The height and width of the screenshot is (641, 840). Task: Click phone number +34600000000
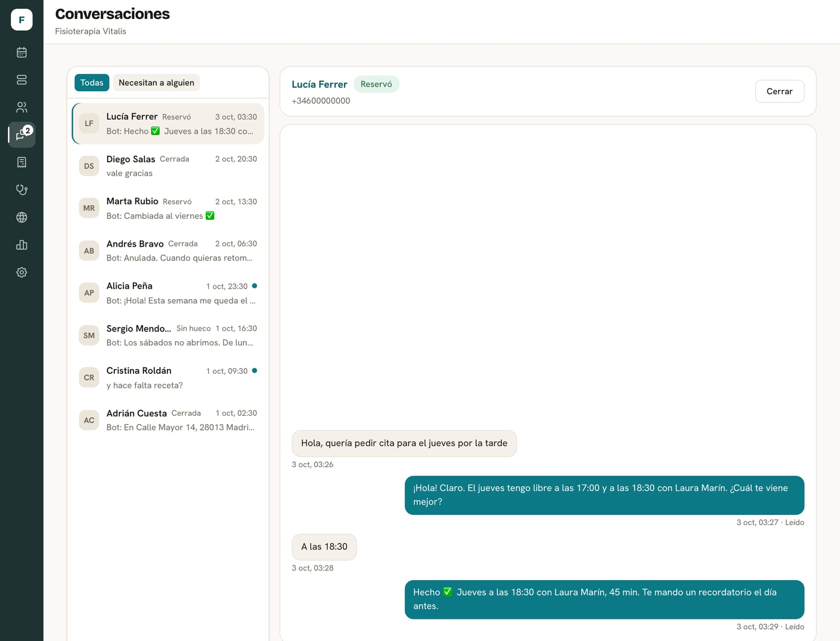(321, 101)
